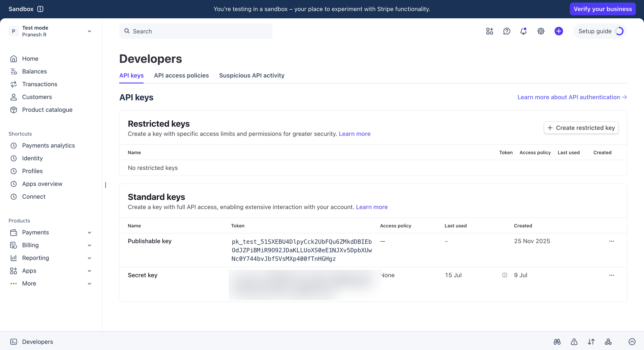The height and width of the screenshot is (350, 644).
Task: Expand the developer panel with chevron-up icon
Action: point(632,342)
